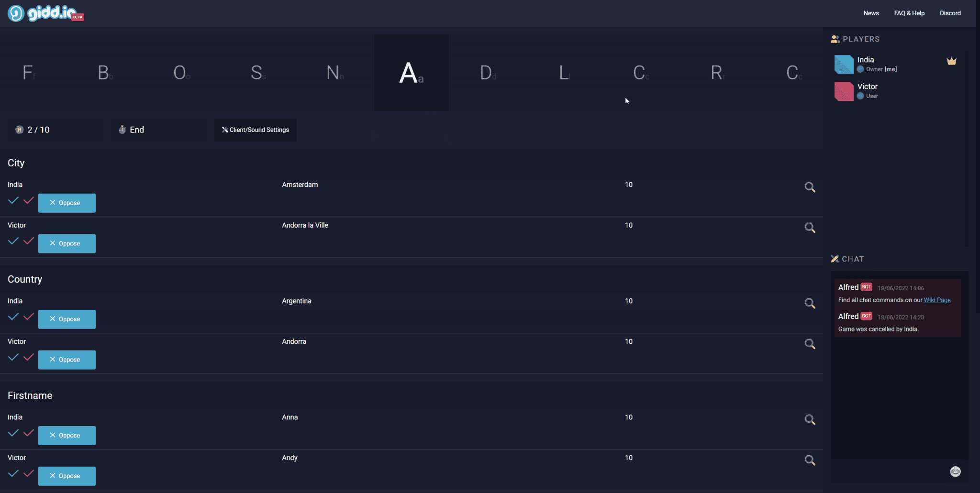The height and width of the screenshot is (493, 980).
Task: Open FAQ & Help page
Action: tap(909, 13)
